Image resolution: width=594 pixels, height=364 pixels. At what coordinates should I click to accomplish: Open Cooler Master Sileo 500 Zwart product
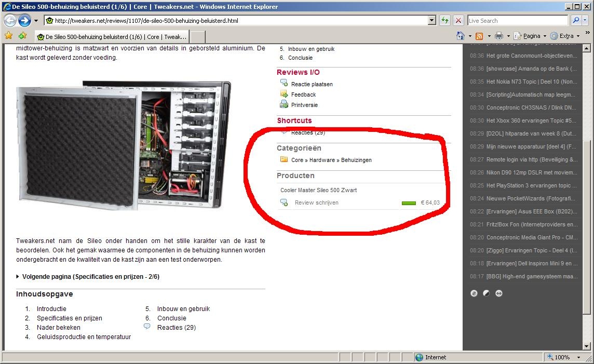click(x=319, y=190)
